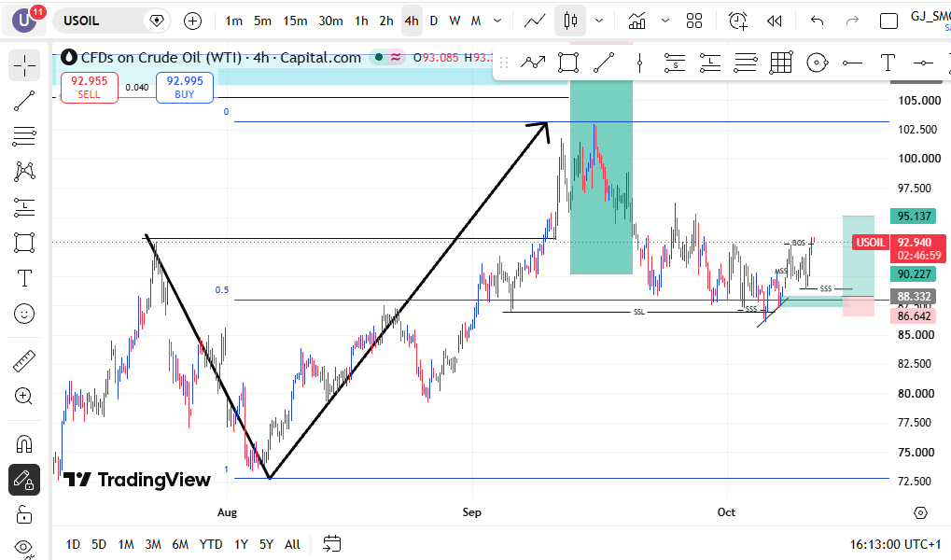Image resolution: width=951 pixels, height=560 pixels.
Task: Select the ruler measure tool
Action: click(24, 361)
